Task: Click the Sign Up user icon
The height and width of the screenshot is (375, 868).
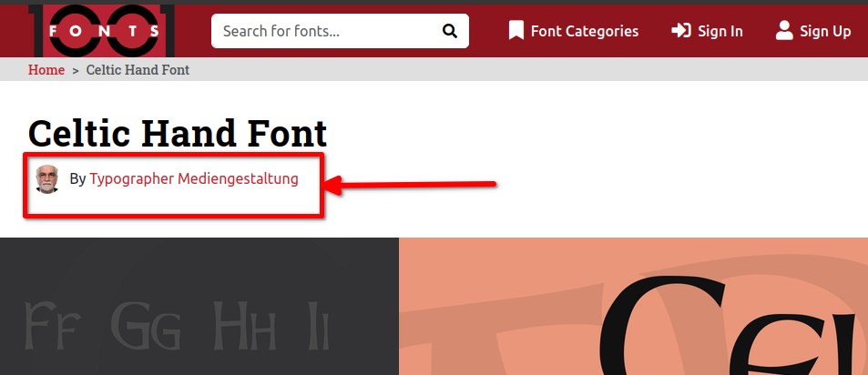Action: (784, 30)
